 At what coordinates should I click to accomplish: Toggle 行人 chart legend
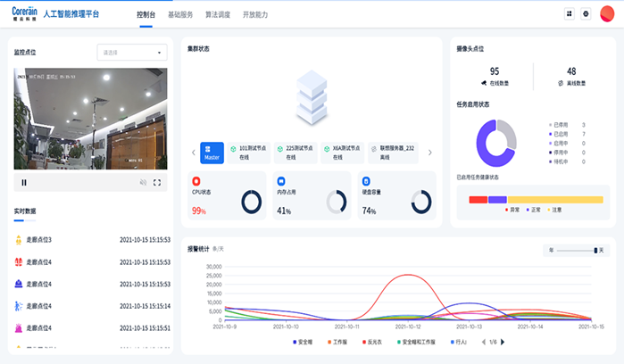click(x=459, y=342)
